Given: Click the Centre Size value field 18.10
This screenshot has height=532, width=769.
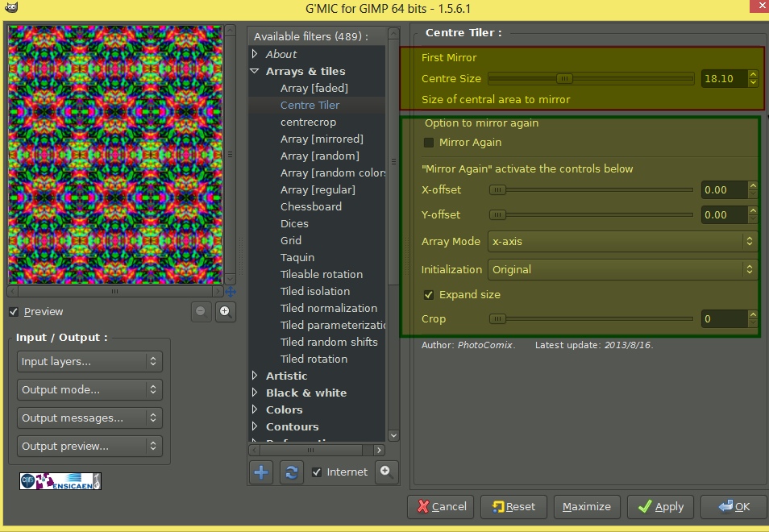Looking at the screenshot, I should tap(725, 78).
